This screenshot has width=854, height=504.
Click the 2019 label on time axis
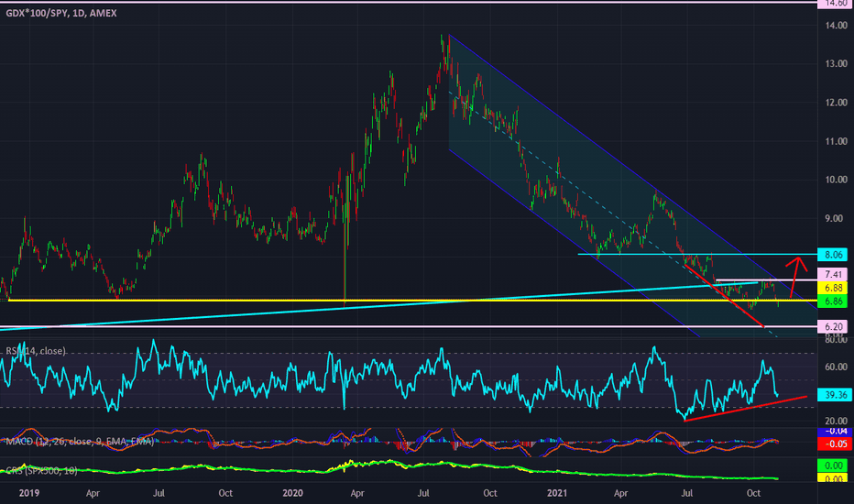pyautogui.click(x=29, y=493)
